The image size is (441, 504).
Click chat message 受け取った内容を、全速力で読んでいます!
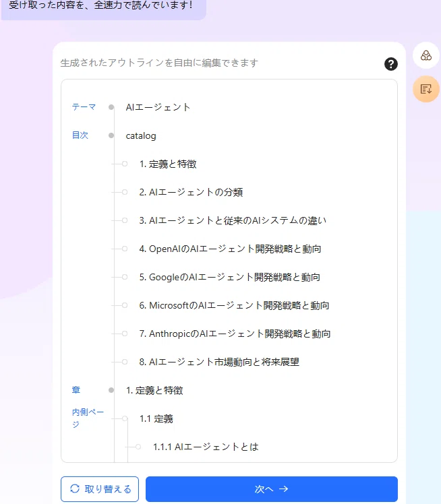pos(100,5)
